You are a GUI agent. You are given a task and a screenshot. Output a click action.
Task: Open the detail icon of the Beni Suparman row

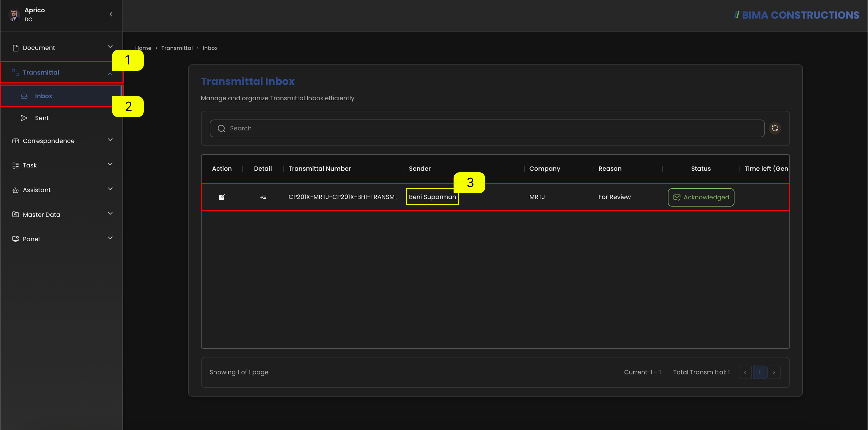pyautogui.click(x=263, y=197)
